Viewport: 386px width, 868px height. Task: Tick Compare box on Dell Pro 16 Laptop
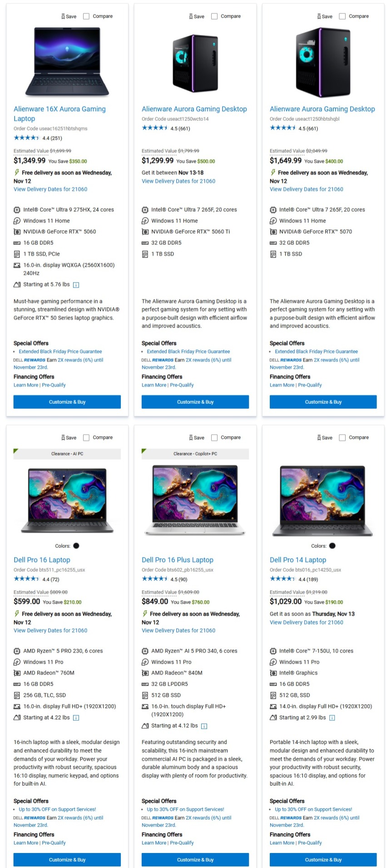pos(86,438)
